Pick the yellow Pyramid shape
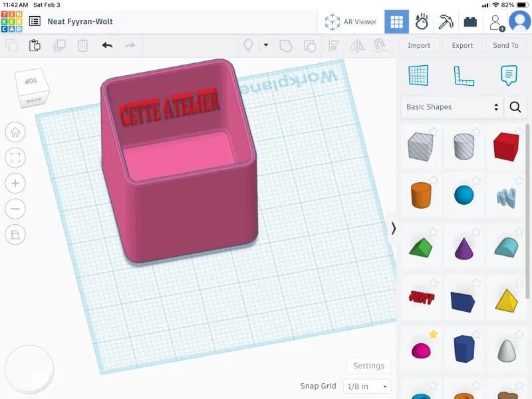 507,301
